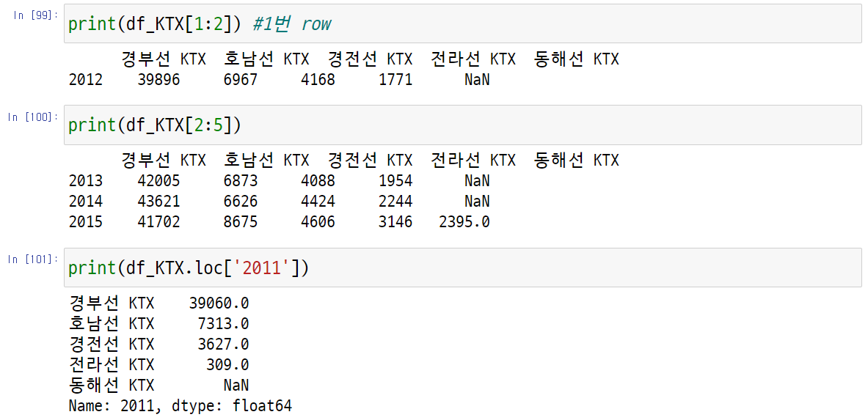Click the NaN value in the 2014 row
Screen dimensions: 868x420
pyautogui.click(x=477, y=202)
